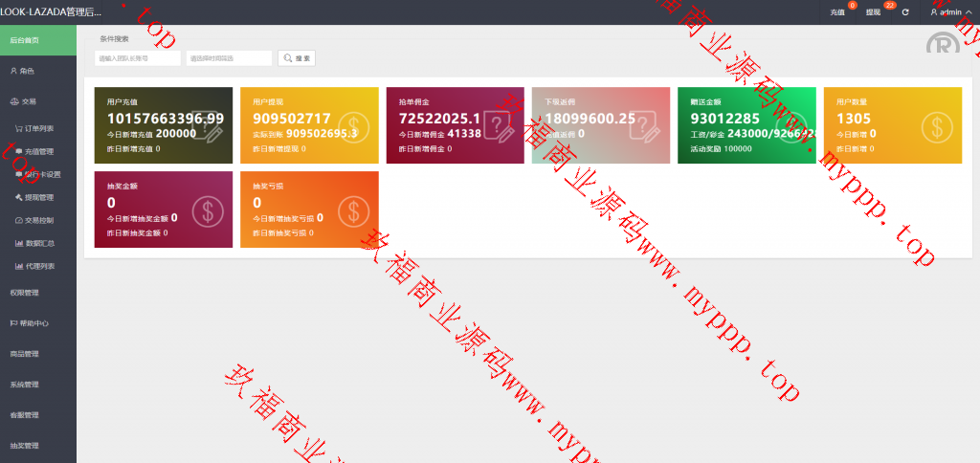Click the 搜索 search button
This screenshot has width=980, height=463.
(297, 58)
